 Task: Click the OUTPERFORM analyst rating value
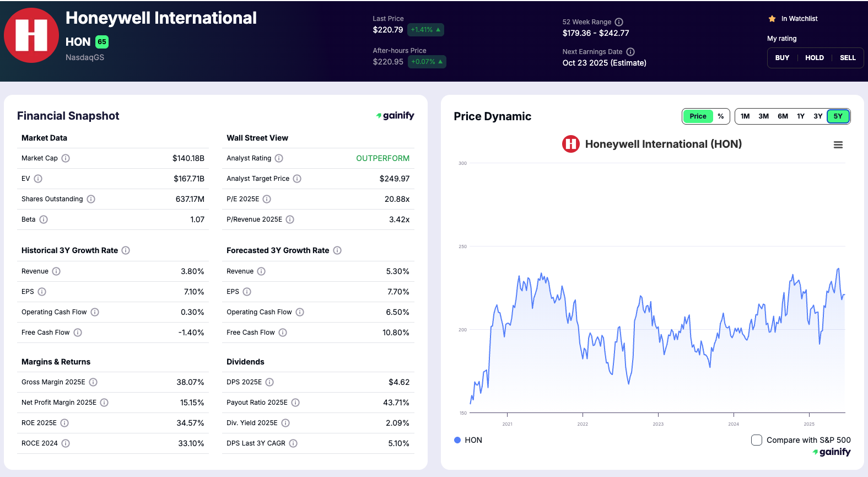point(382,158)
